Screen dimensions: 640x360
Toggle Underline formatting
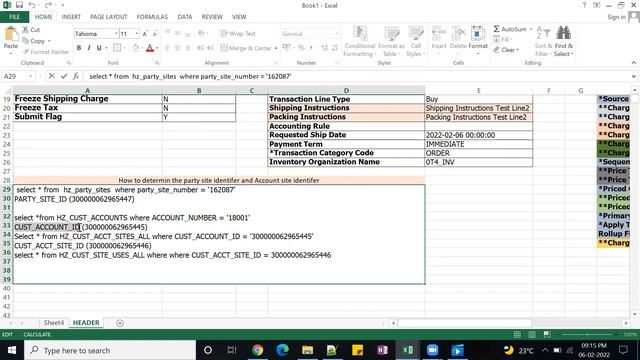point(99,48)
